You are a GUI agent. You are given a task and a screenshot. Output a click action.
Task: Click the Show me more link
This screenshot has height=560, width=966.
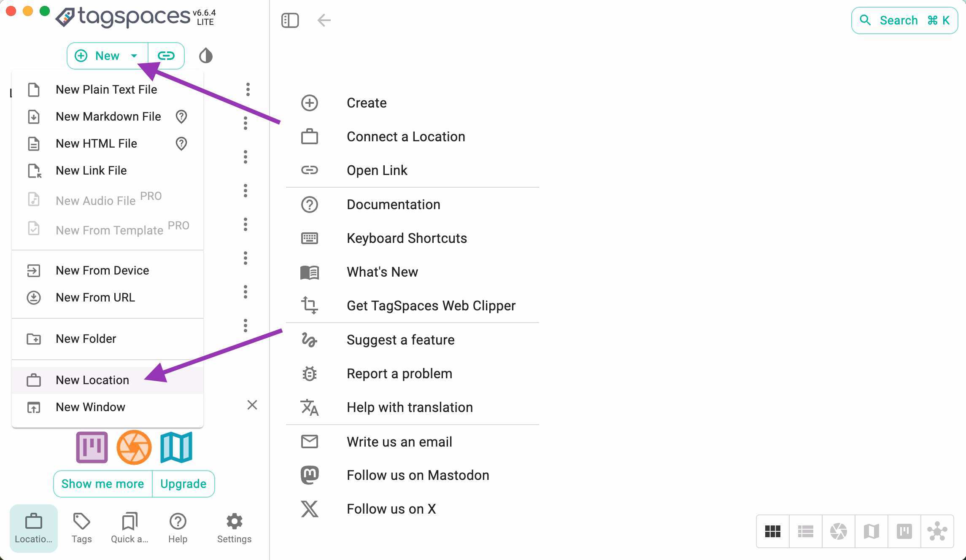point(102,484)
